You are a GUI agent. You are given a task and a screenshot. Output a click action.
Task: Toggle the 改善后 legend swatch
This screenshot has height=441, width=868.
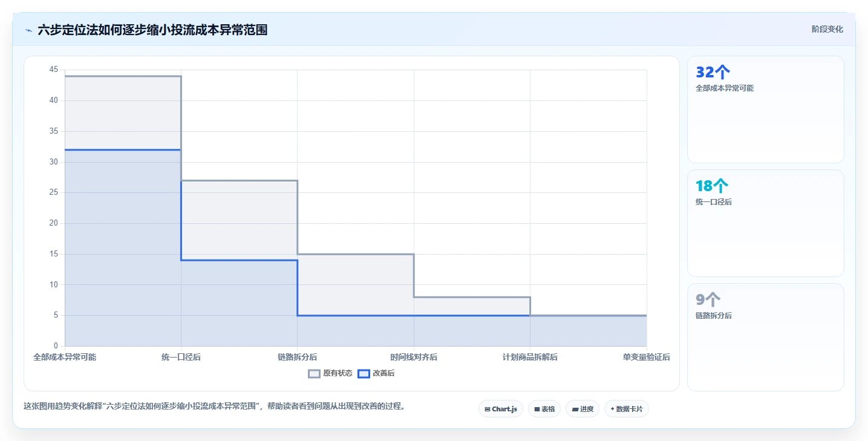pos(363,374)
